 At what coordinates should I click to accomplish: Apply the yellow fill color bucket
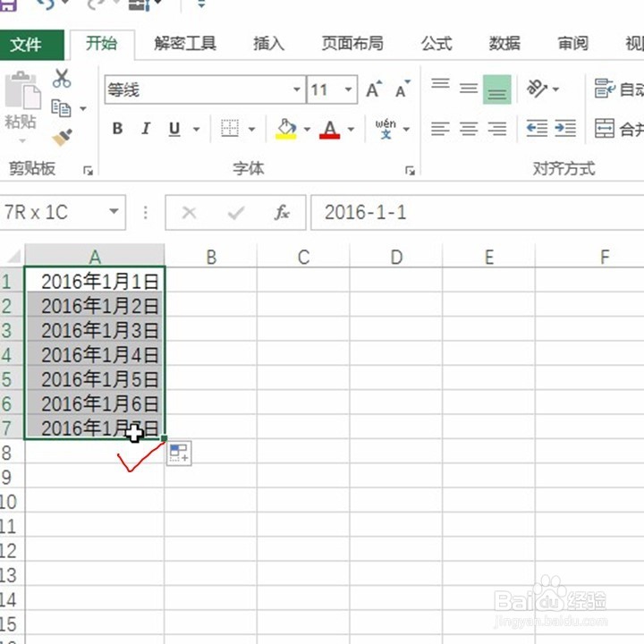286,129
